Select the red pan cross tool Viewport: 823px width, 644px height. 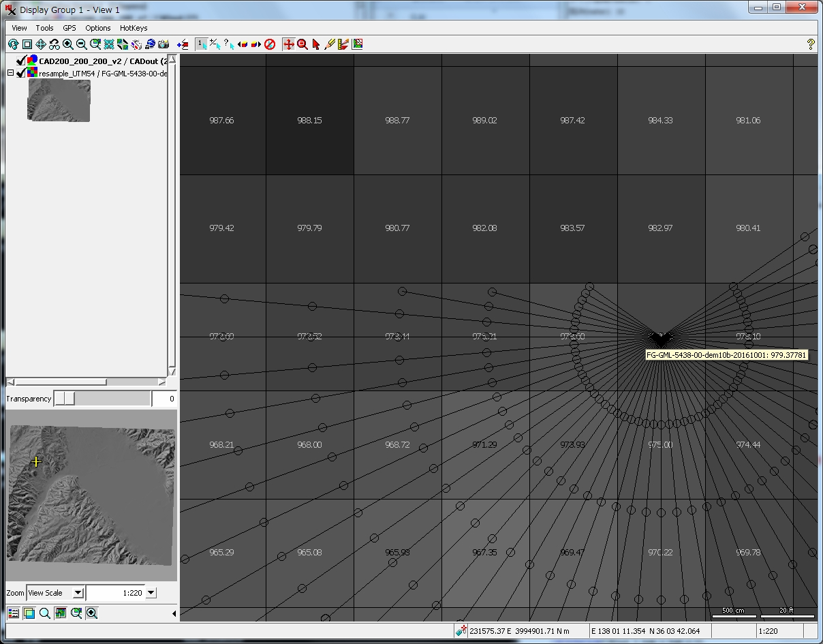288,44
